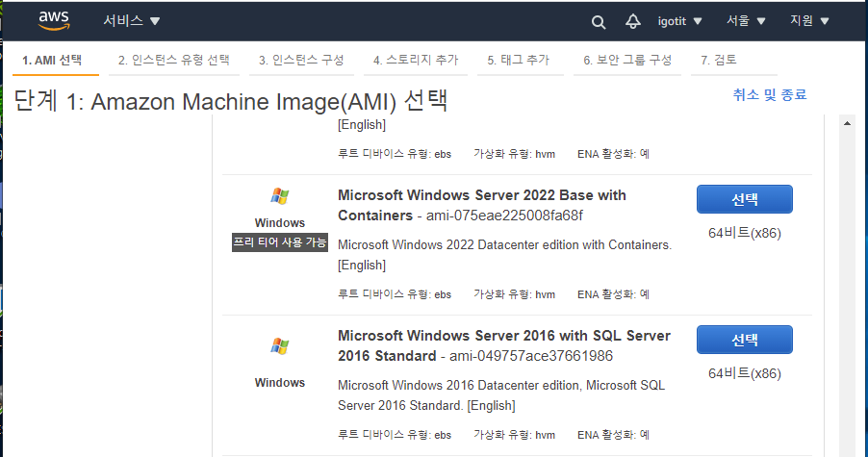Image resolution: width=868 pixels, height=457 pixels.
Task: Go to 2. 인스턴스 유형 선택 tab
Action: point(174,60)
